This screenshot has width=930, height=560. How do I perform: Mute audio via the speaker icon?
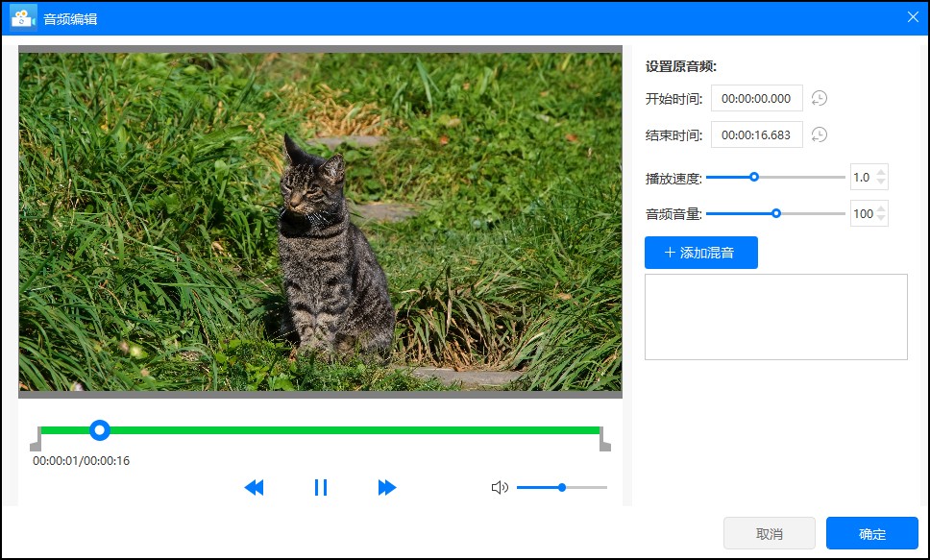point(500,487)
